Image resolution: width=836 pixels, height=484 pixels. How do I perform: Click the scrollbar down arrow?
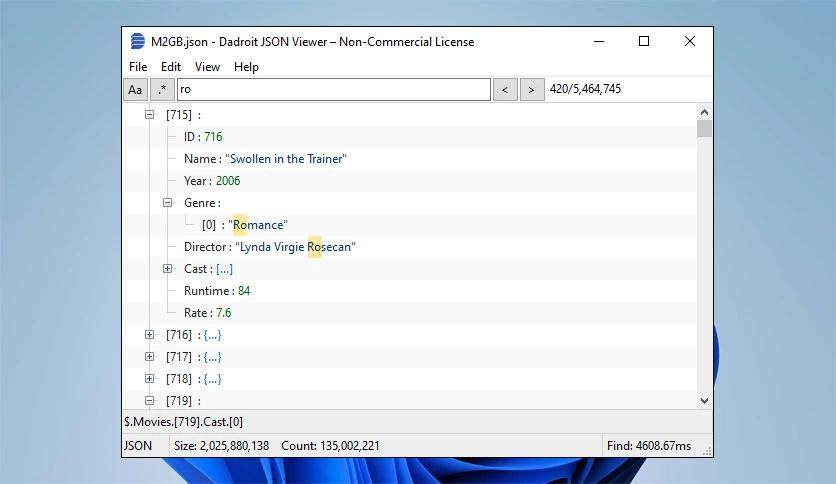point(704,401)
